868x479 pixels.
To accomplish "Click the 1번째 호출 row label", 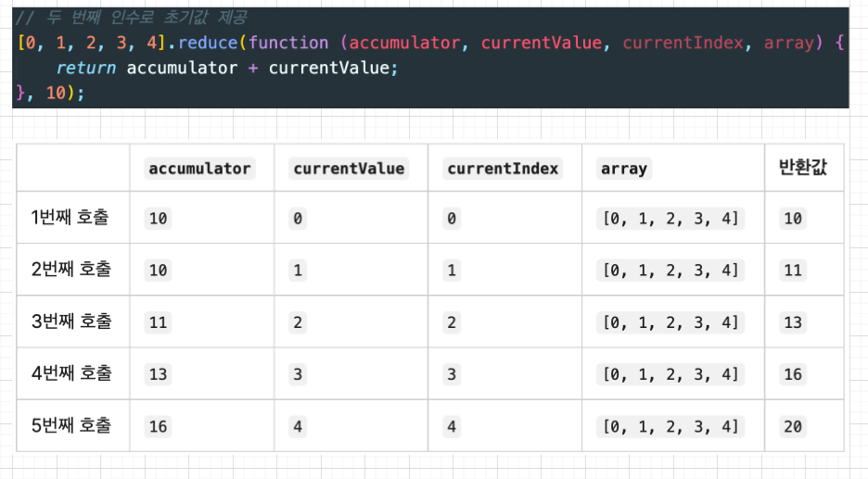I will pyautogui.click(x=70, y=218).
